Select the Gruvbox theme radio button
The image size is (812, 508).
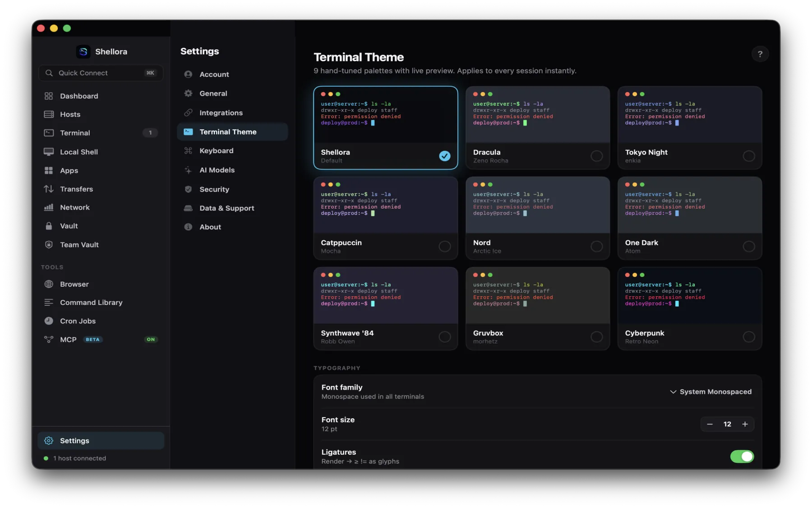pyautogui.click(x=596, y=336)
